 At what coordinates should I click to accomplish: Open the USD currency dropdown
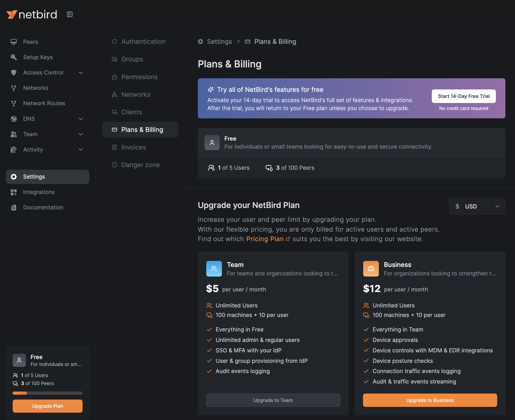[x=477, y=206]
